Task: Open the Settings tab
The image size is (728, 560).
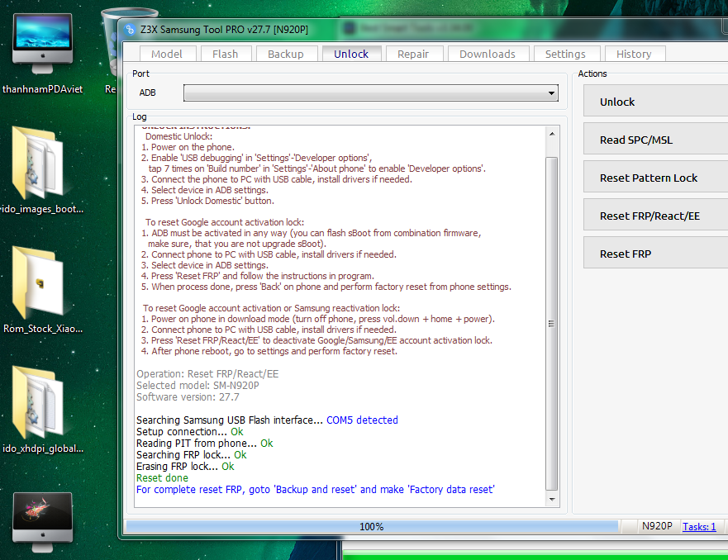Action: [566, 54]
